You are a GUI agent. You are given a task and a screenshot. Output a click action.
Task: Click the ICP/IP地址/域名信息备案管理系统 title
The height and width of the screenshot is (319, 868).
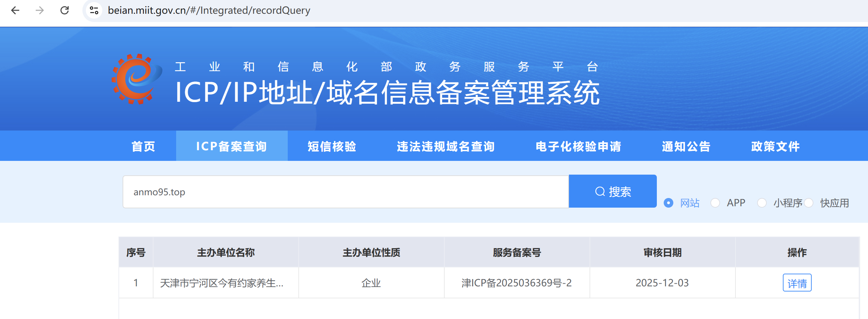(387, 93)
